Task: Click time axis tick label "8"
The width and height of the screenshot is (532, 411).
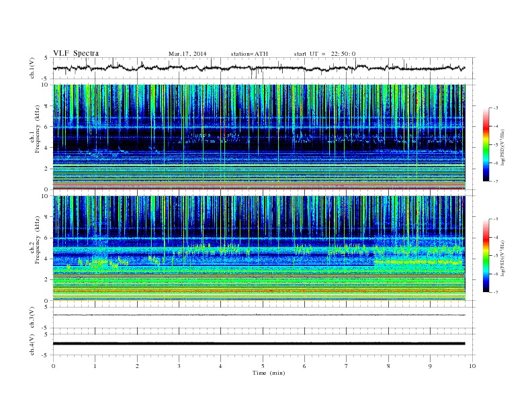Action: click(388, 366)
